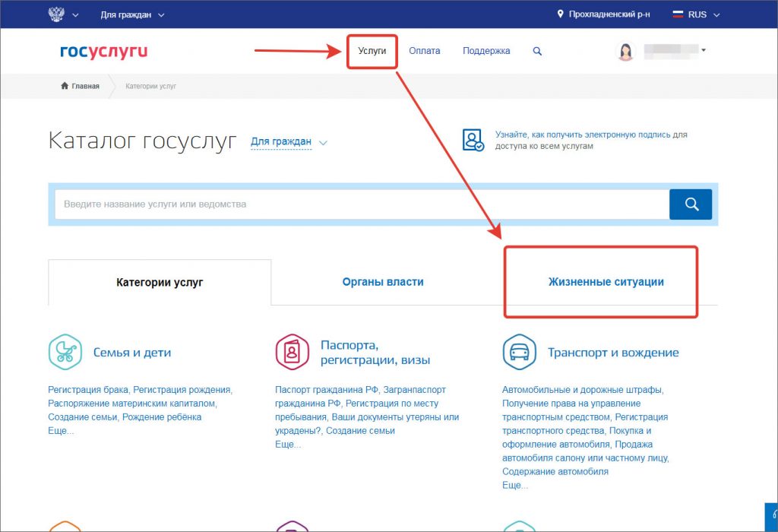778x532 pixels.
Task: Open the top-bar "Для граждан" dropdown
Action: [x=132, y=15]
